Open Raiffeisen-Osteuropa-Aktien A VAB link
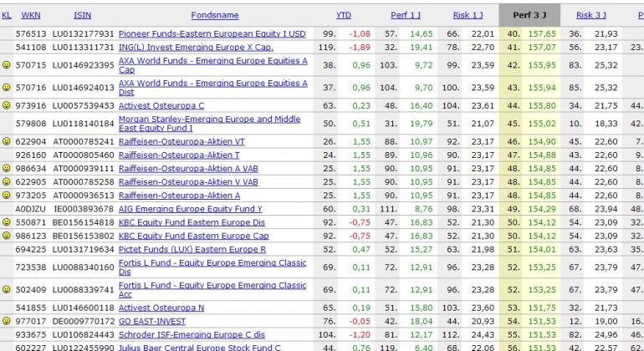 (188, 168)
